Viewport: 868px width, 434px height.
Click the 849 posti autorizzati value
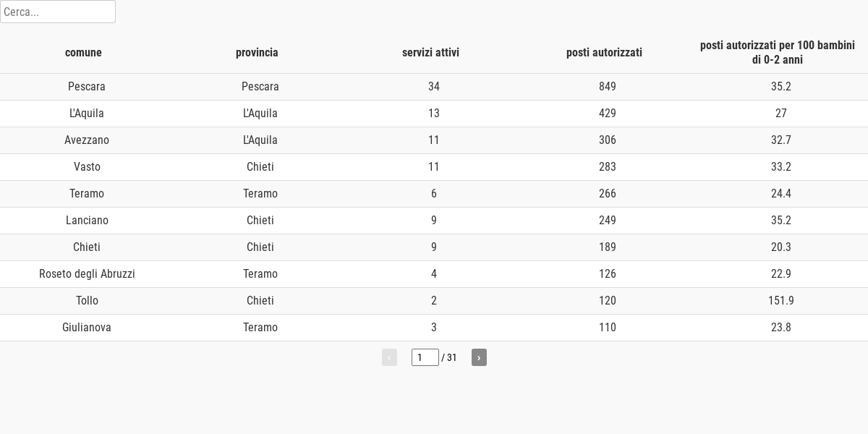click(x=608, y=87)
